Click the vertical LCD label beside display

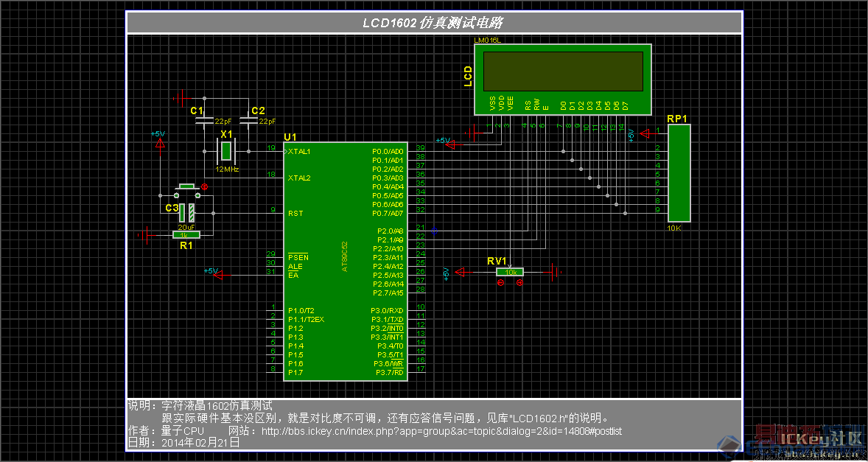click(x=468, y=77)
